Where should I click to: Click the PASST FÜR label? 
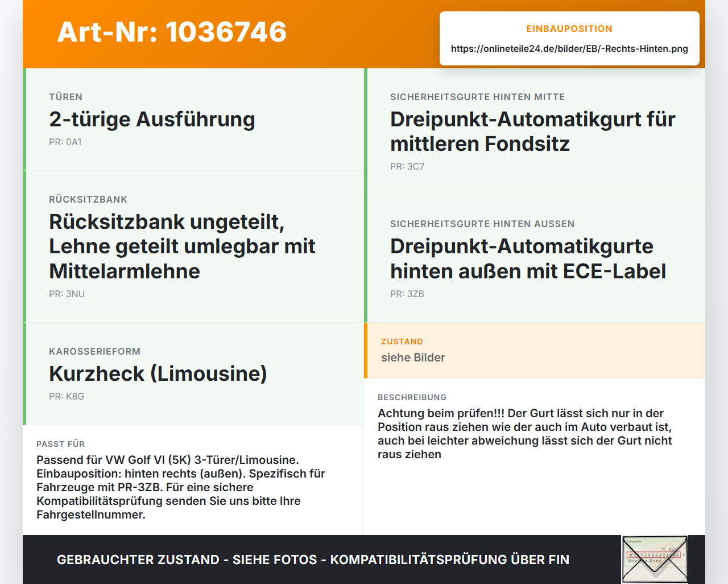pos(61,444)
